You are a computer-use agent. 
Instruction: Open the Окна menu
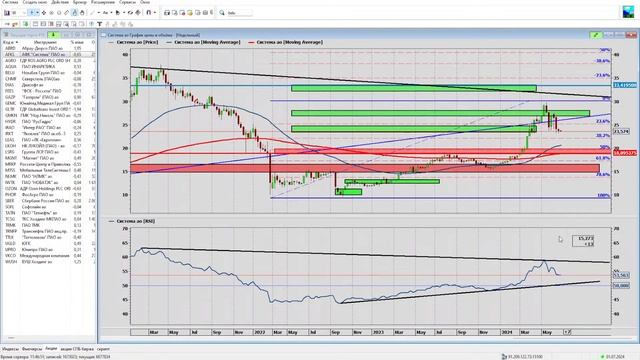[145, 2]
